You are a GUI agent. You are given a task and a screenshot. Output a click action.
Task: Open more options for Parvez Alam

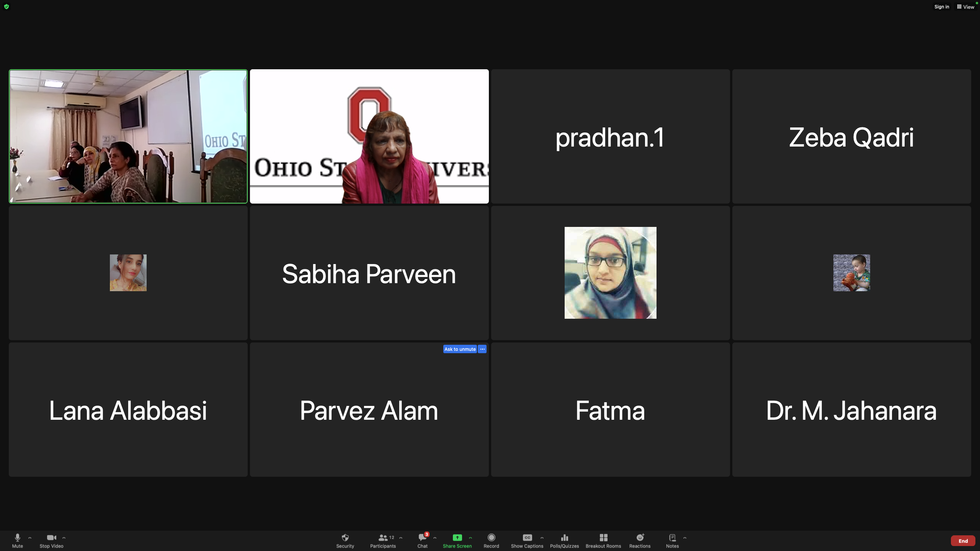point(482,349)
